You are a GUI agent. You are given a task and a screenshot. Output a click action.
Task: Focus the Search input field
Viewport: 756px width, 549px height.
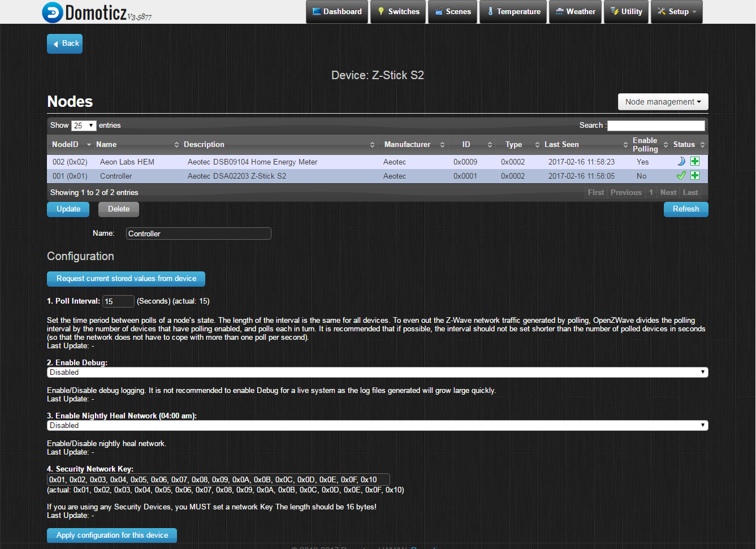tap(656, 126)
